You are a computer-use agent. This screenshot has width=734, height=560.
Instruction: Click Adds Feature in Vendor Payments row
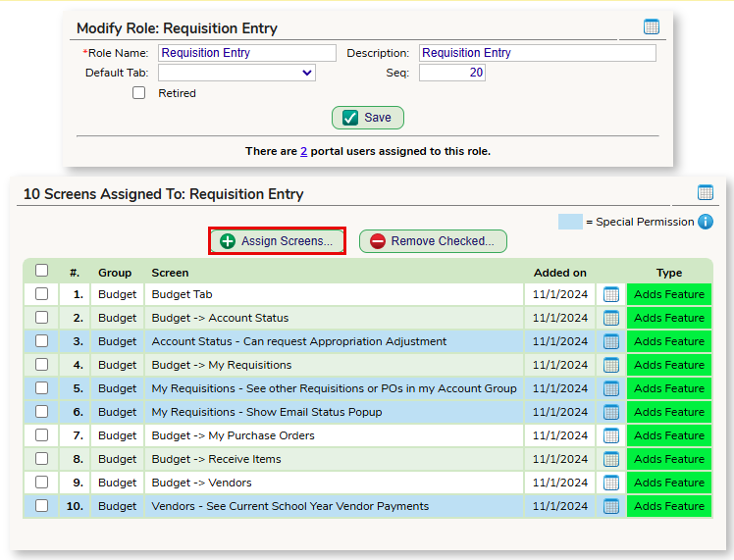(x=669, y=506)
